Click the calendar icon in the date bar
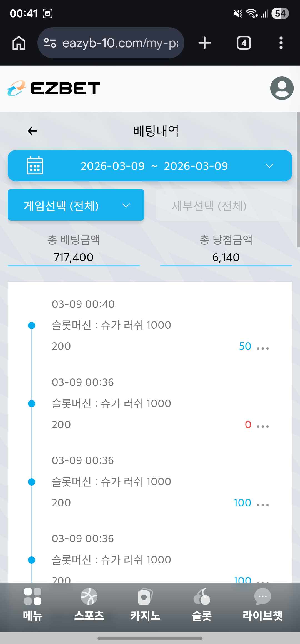This screenshot has width=300, height=644. tap(35, 165)
